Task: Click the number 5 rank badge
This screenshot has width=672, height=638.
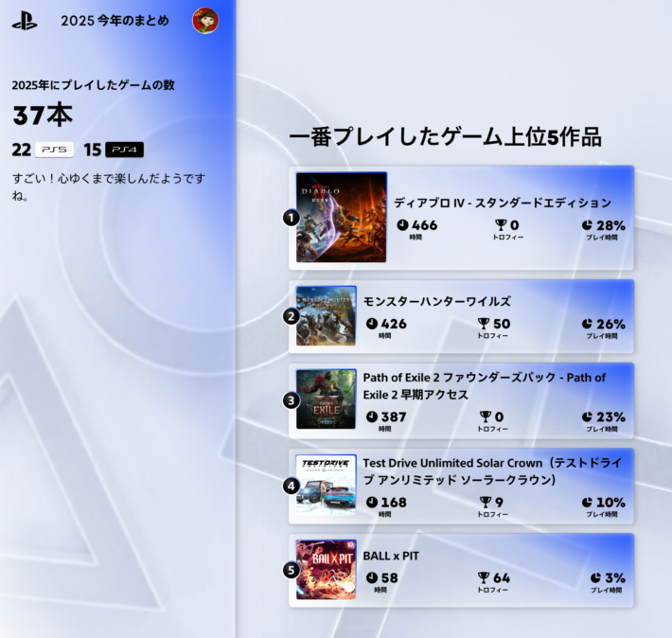Action: click(x=291, y=570)
